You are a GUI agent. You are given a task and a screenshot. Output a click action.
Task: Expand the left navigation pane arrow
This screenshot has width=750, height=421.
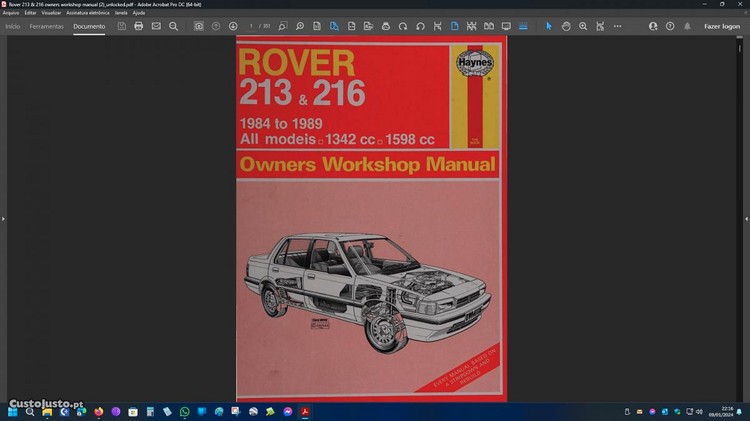point(3,218)
